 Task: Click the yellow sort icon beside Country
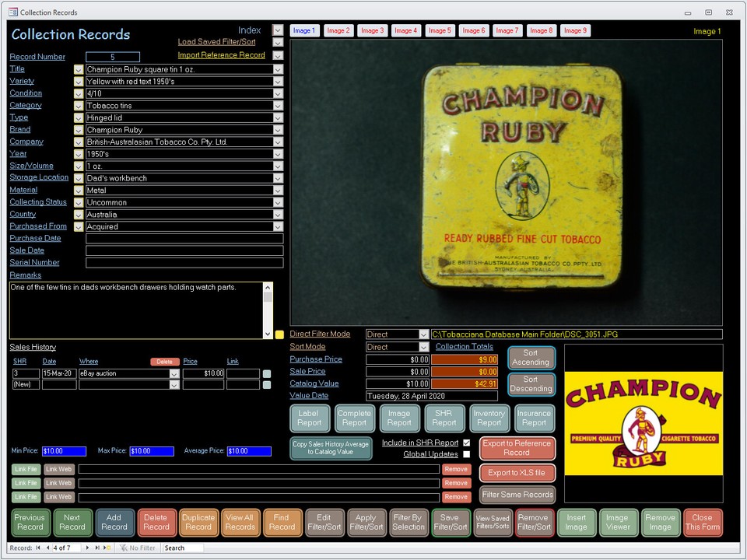[x=79, y=215]
